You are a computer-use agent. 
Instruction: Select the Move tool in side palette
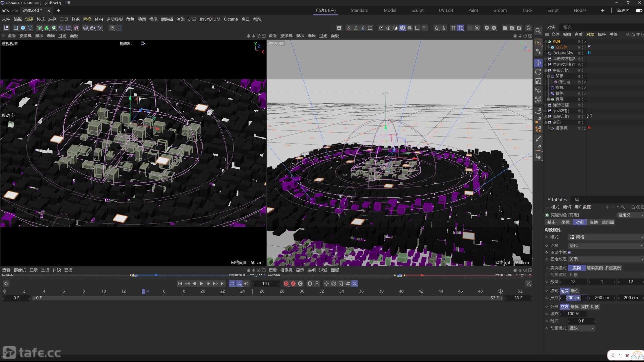click(538, 63)
